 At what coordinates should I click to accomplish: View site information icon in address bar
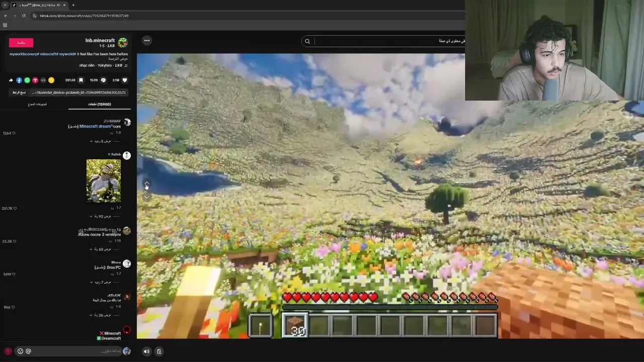pos(35,16)
